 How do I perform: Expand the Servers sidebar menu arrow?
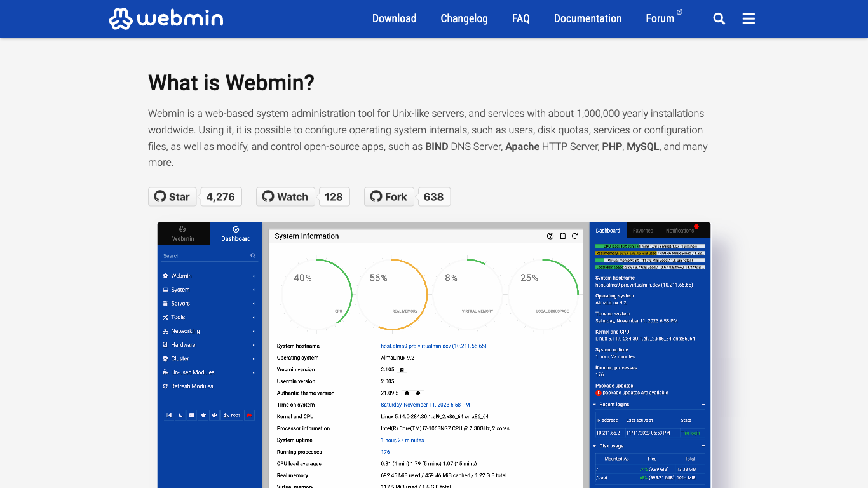point(254,304)
